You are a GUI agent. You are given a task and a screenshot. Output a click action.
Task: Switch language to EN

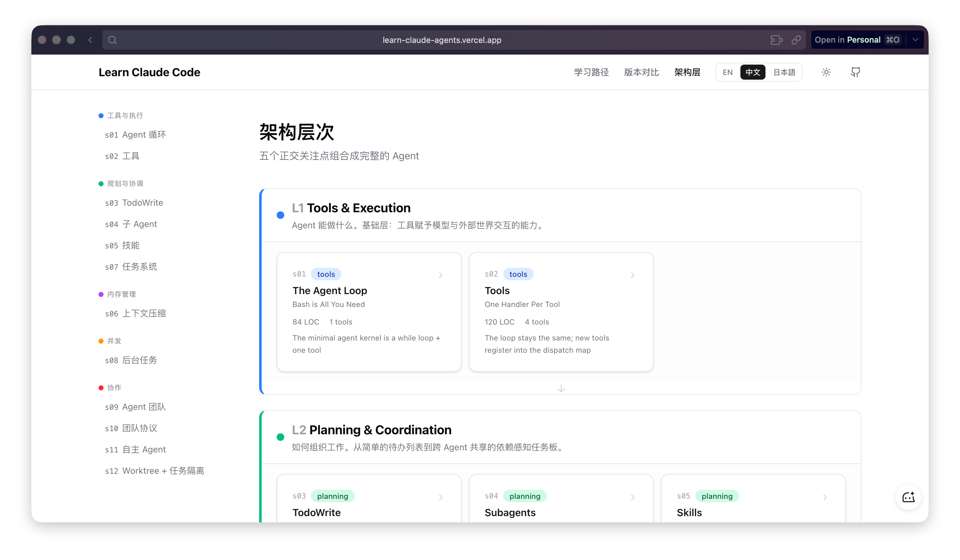(727, 72)
